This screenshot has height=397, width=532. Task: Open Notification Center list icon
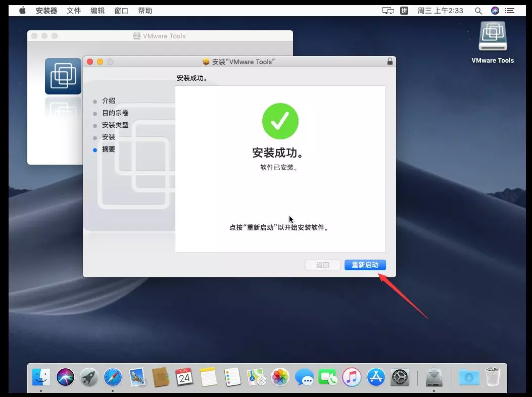(x=510, y=11)
